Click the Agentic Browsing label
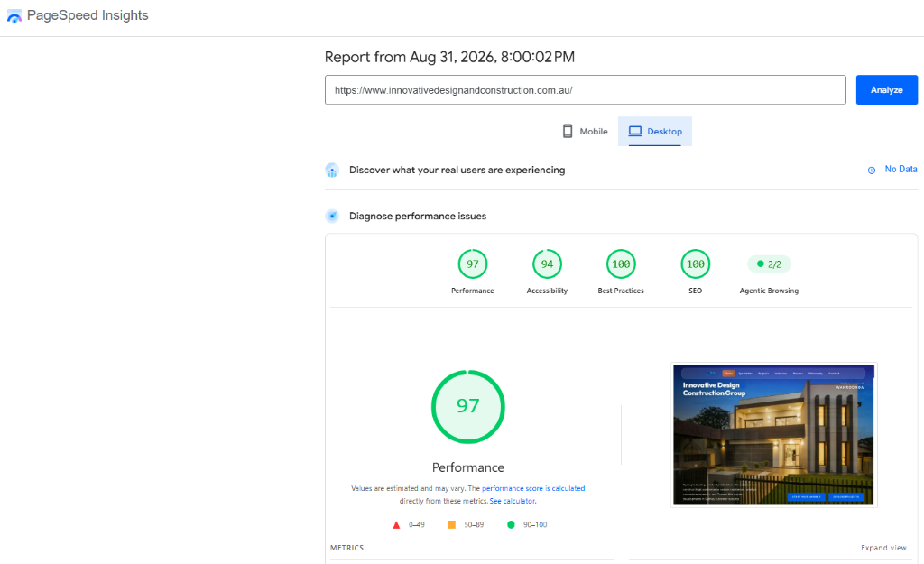Screen dimensions: 924x564 point(769,291)
